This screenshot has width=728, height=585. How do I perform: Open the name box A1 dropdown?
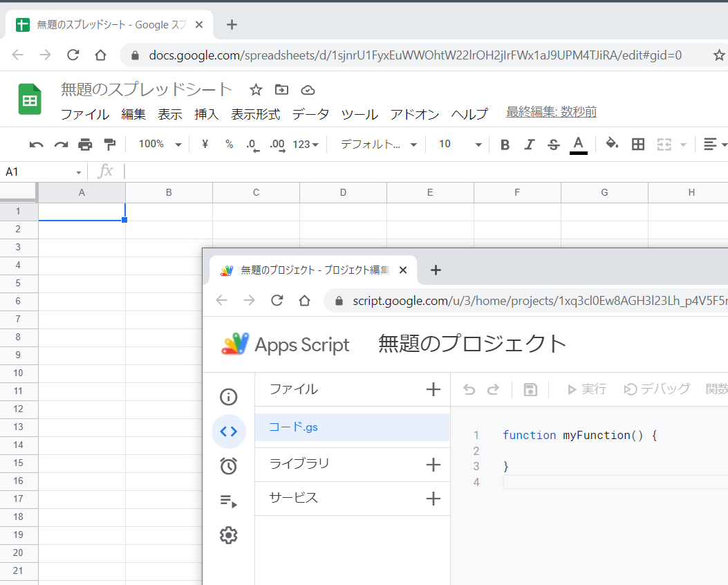[78, 173]
